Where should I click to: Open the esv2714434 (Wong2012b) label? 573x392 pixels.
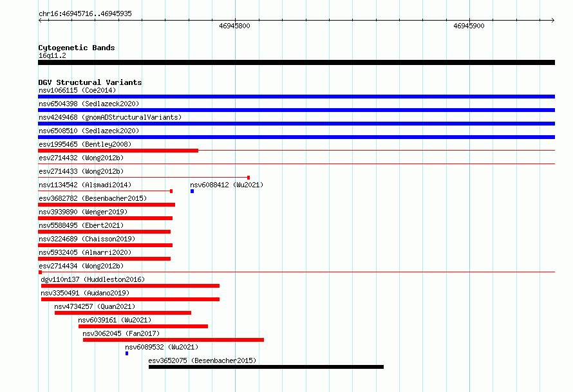(x=81, y=266)
